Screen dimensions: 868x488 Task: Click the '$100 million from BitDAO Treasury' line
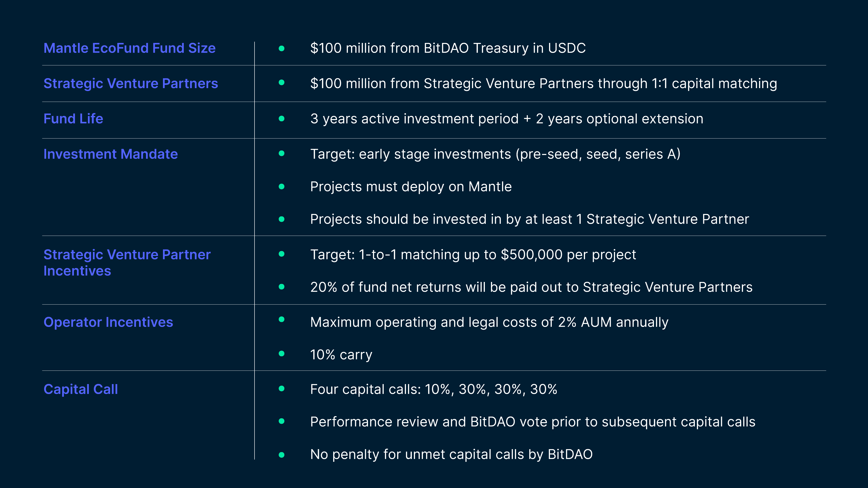[x=448, y=48]
